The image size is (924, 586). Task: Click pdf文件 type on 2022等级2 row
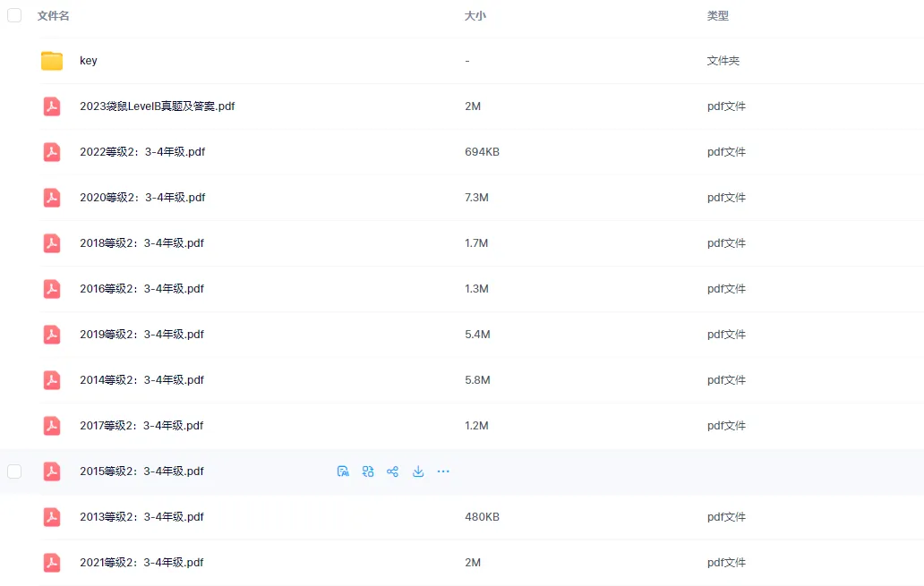click(x=727, y=152)
